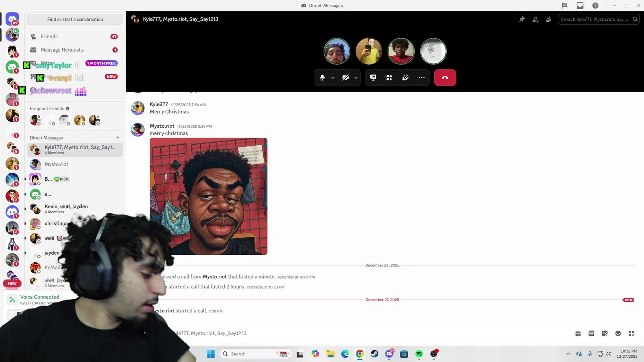This screenshot has width=644, height=362.
Task: Open camera options arrow
Action: [x=356, y=78]
